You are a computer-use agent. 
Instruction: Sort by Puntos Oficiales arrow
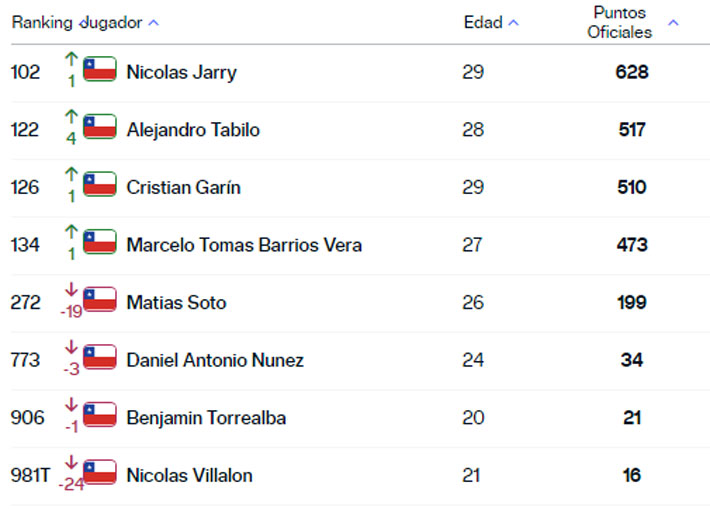point(673,23)
